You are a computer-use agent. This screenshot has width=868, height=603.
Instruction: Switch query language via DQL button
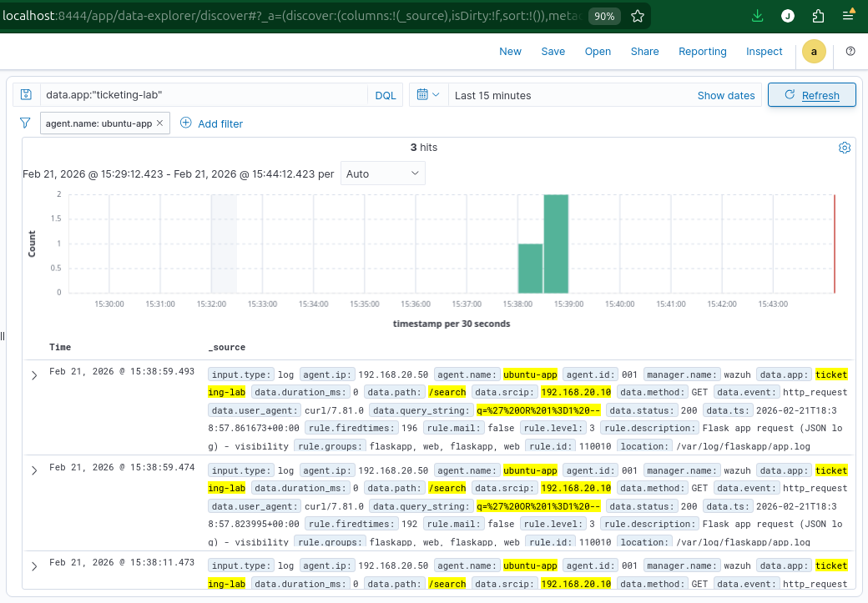(386, 95)
